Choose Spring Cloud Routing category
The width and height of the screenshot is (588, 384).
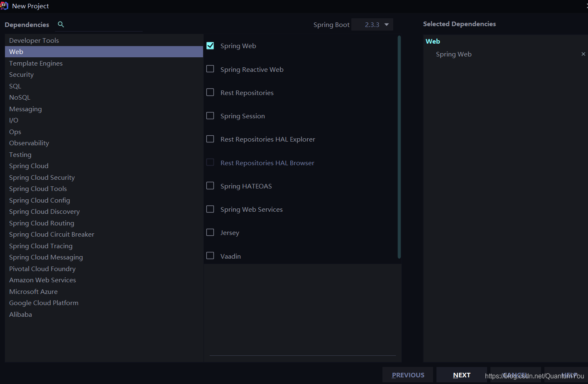click(x=104, y=223)
